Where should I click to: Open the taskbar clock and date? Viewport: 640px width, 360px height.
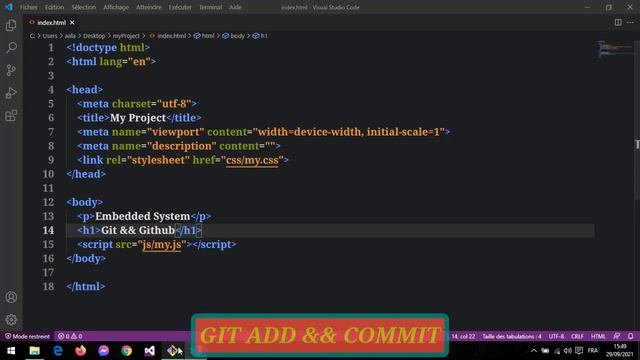620,351
